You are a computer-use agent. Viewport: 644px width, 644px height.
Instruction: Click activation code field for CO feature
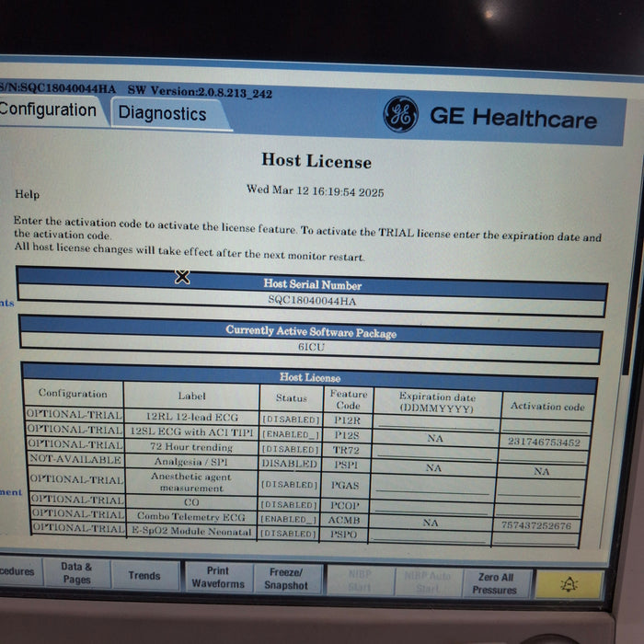pos(541,510)
